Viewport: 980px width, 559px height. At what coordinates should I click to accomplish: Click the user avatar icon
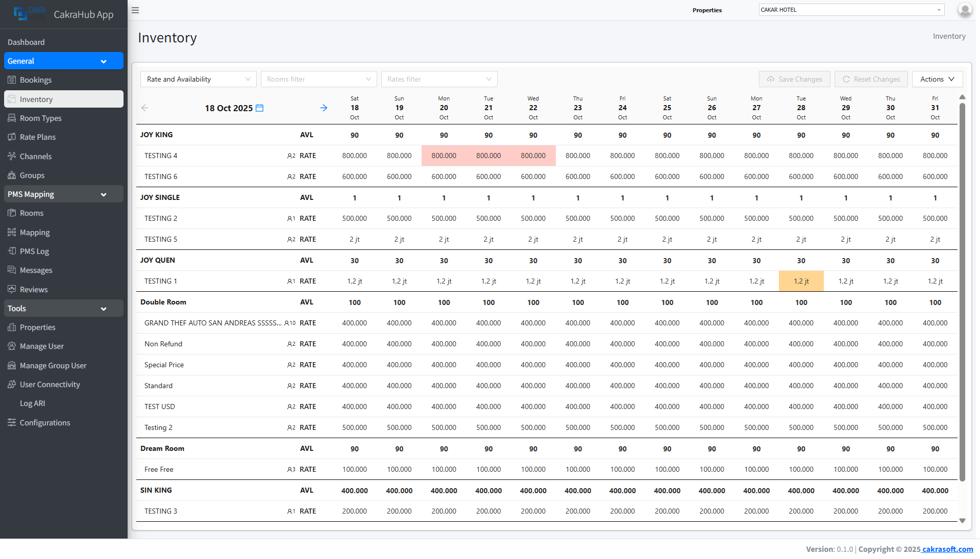[964, 10]
